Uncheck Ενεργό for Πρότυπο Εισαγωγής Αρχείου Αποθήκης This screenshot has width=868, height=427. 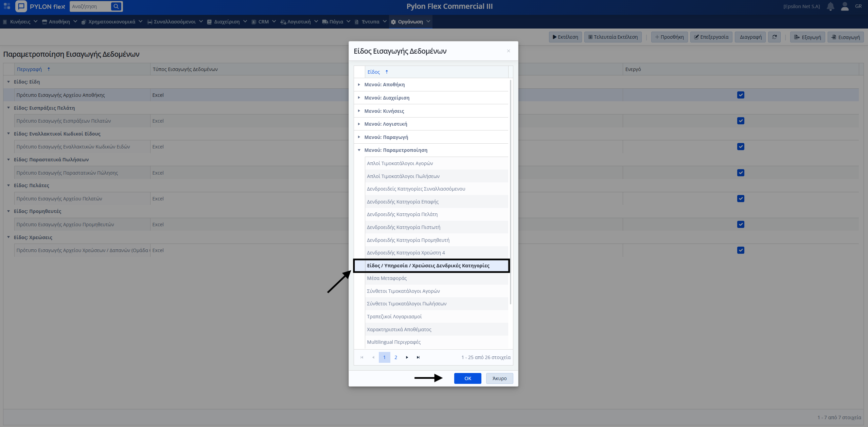pyautogui.click(x=741, y=95)
